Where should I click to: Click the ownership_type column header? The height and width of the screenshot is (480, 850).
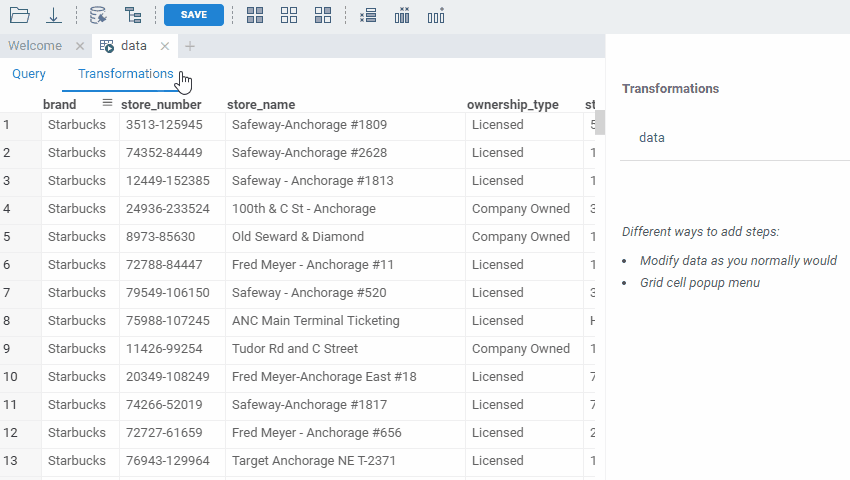512,104
